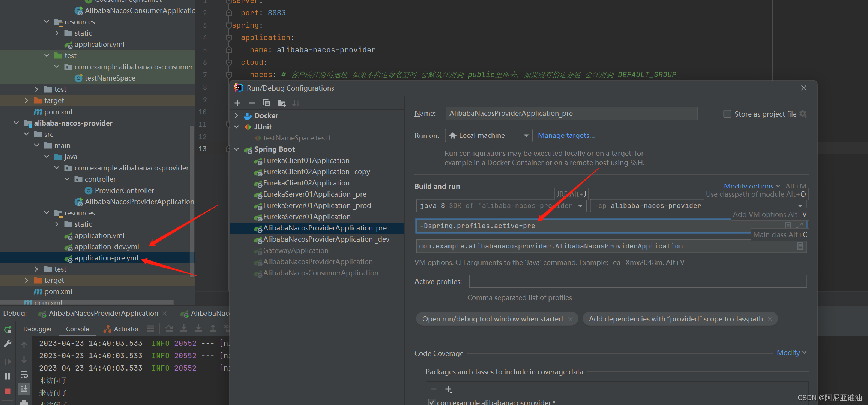Screen dimensions: 868x405
Task: Click the Copy Configuration icon
Action: (x=267, y=103)
